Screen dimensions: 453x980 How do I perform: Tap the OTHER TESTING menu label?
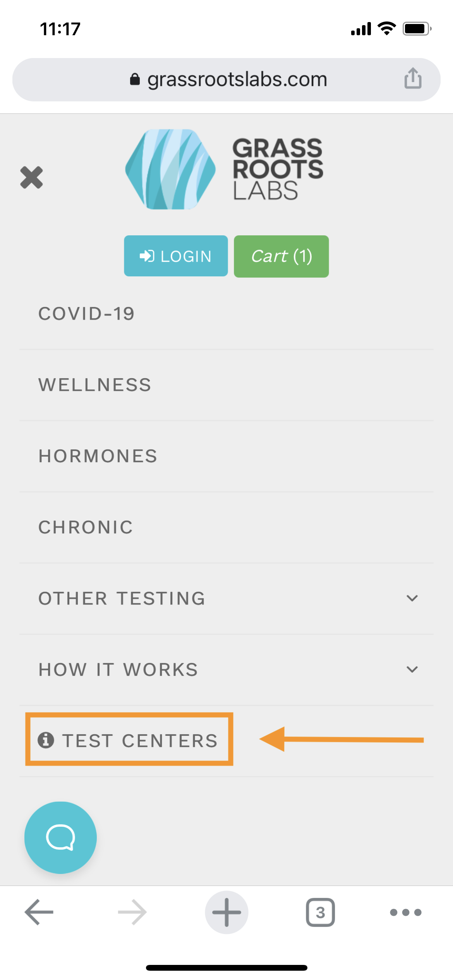click(122, 598)
